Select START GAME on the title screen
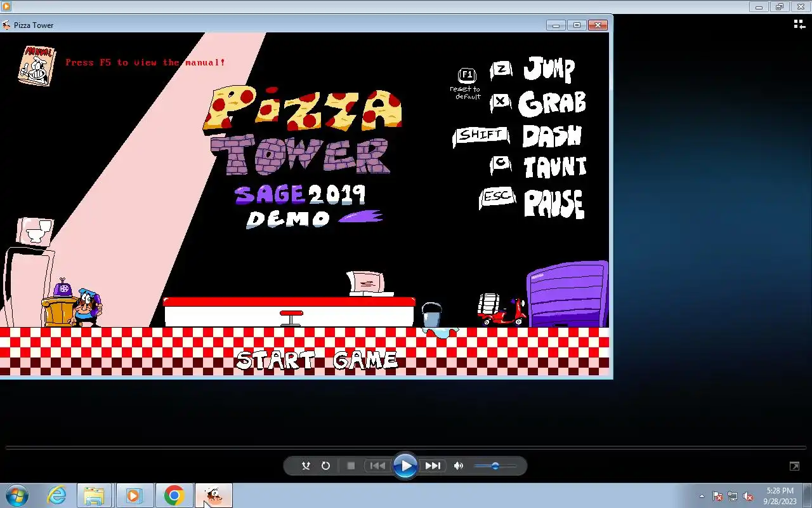 click(317, 360)
